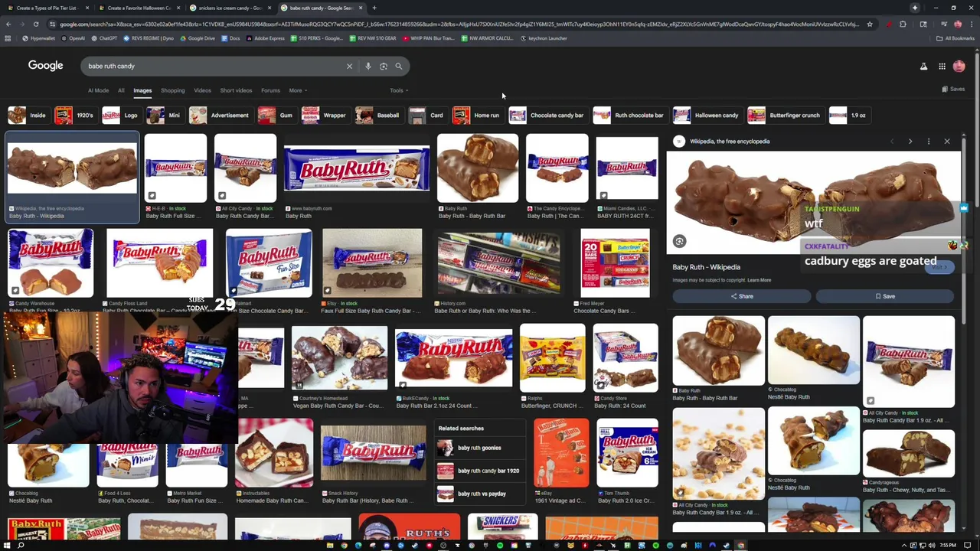Go to the Google logo homepage
Image resolution: width=980 pixels, height=551 pixels.
[x=45, y=66]
